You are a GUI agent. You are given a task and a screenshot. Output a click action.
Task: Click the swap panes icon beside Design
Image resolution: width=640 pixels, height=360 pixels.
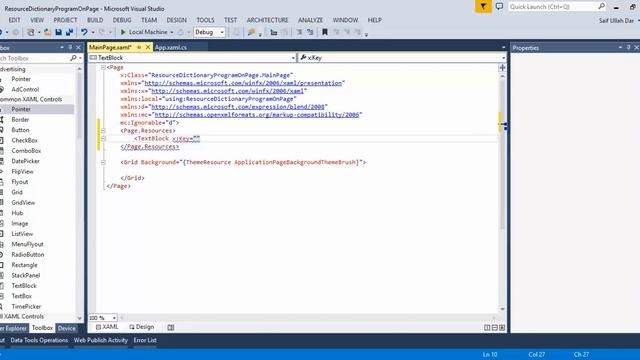coord(171,327)
